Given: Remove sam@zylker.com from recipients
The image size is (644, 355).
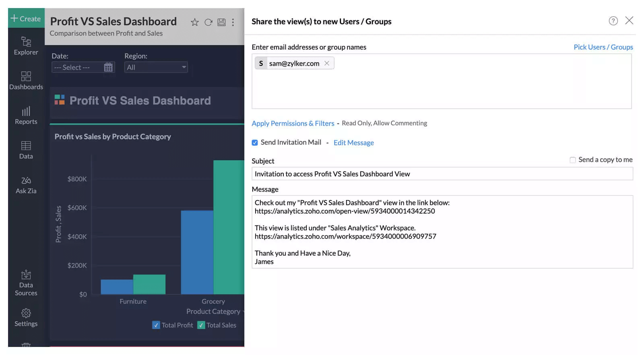Looking at the screenshot, I should pos(327,63).
